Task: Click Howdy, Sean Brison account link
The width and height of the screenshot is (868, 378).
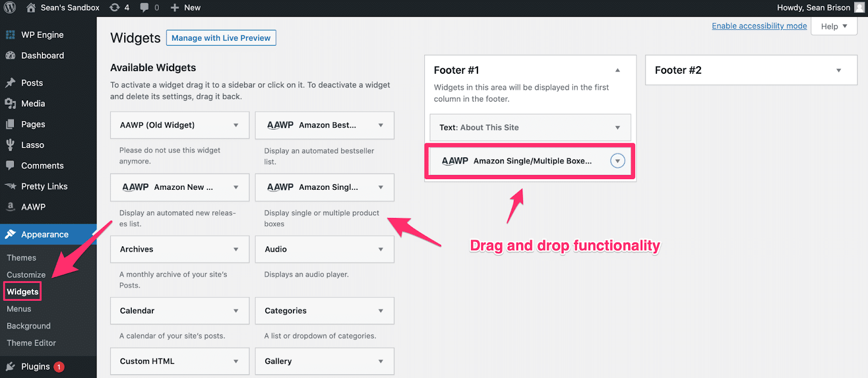Action: (x=814, y=8)
